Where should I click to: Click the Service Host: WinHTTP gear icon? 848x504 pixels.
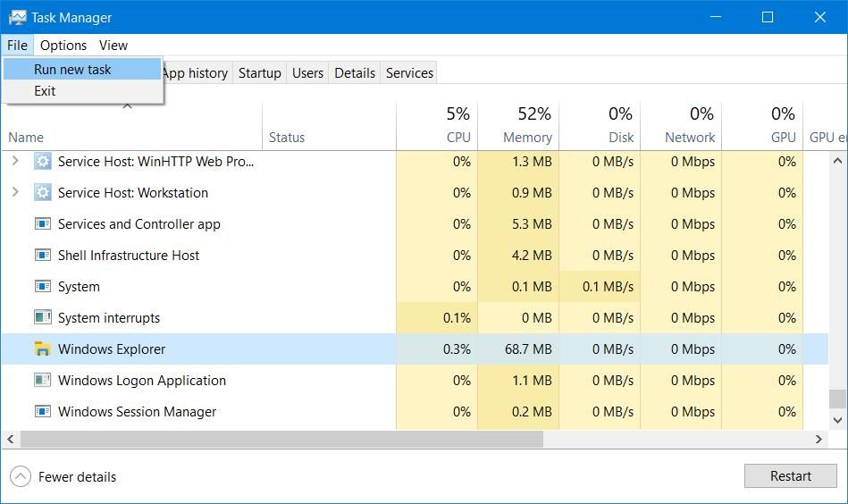coord(43,161)
